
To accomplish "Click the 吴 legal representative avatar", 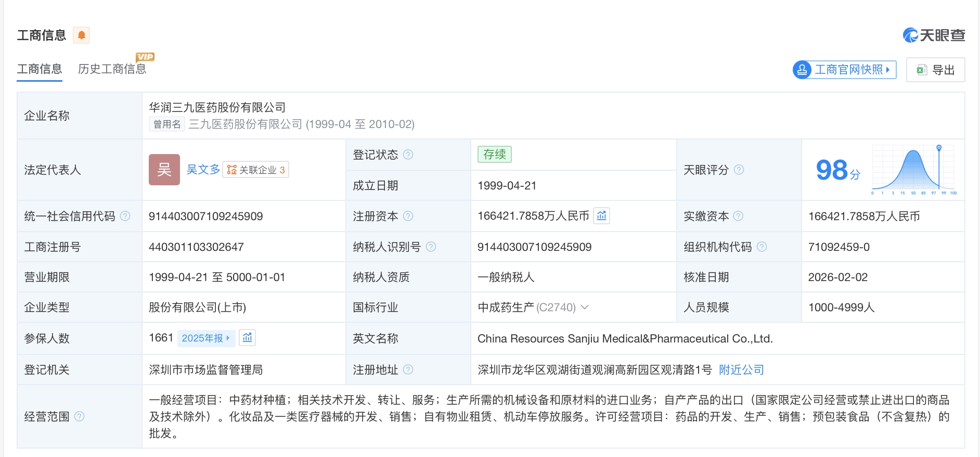I will 164,170.
